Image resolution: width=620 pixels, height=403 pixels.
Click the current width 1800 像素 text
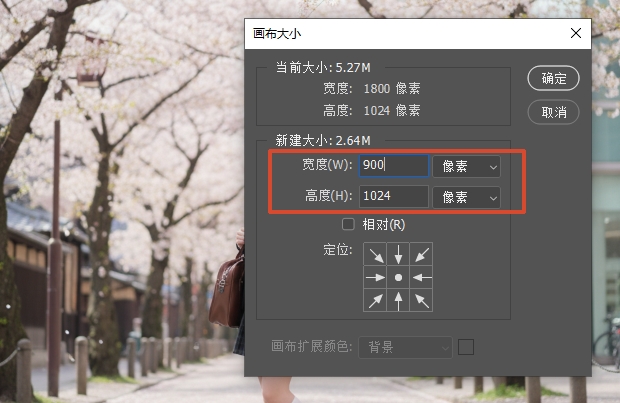tap(391, 88)
